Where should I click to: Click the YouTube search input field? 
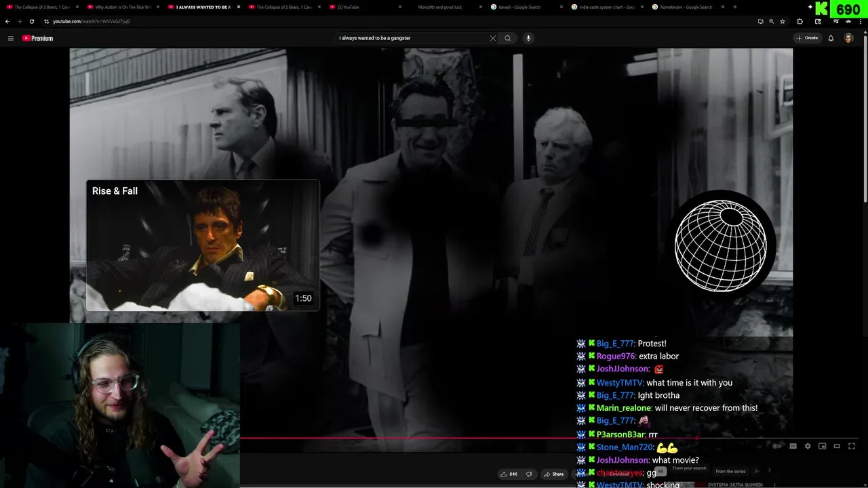[x=412, y=38]
